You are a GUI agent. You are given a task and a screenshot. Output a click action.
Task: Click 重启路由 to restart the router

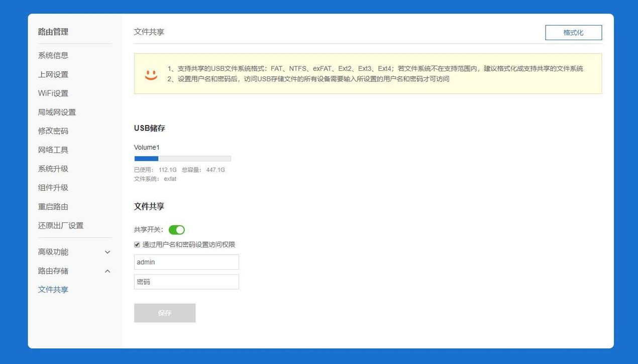[53, 206]
